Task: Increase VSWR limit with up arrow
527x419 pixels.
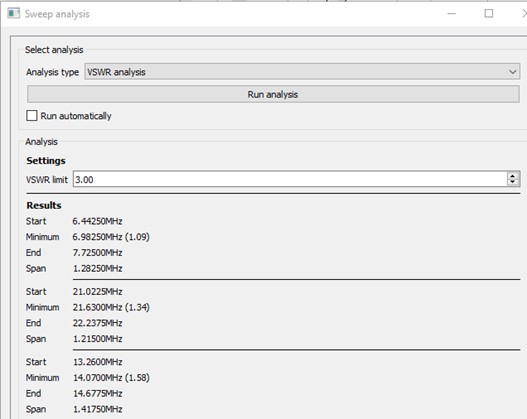Action: (x=513, y=175)
